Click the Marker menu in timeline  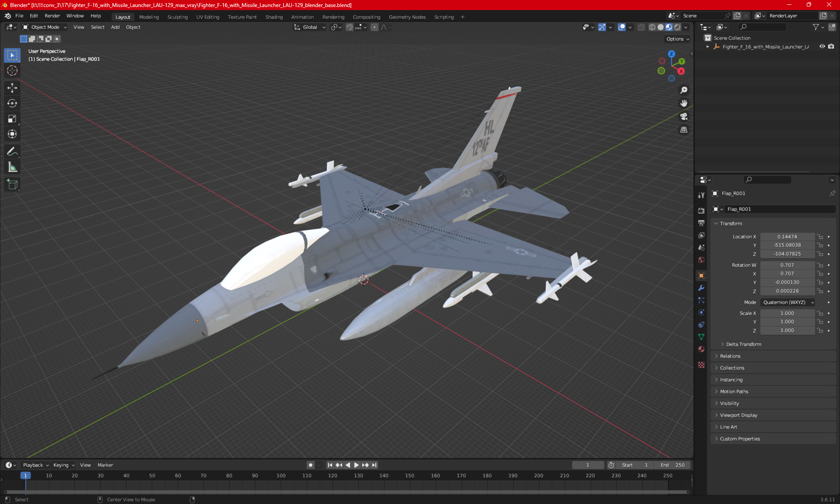pyautogui.click(x=105, y=465)
